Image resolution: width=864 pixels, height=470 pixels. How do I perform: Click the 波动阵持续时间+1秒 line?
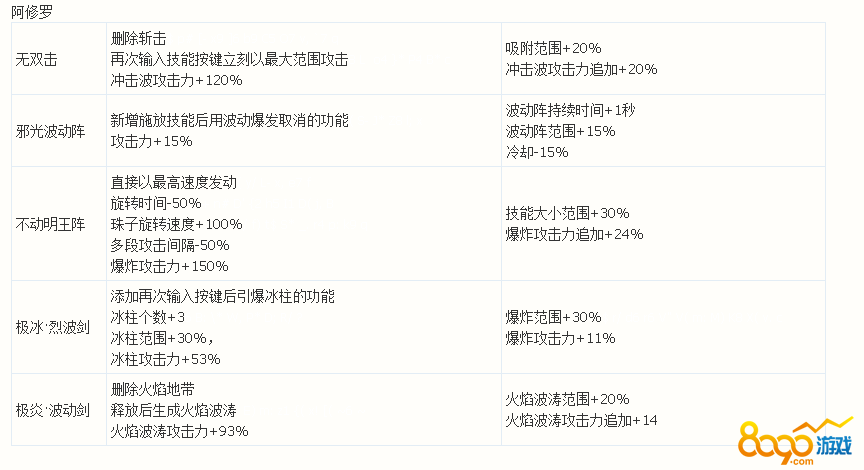pos(570,110)
